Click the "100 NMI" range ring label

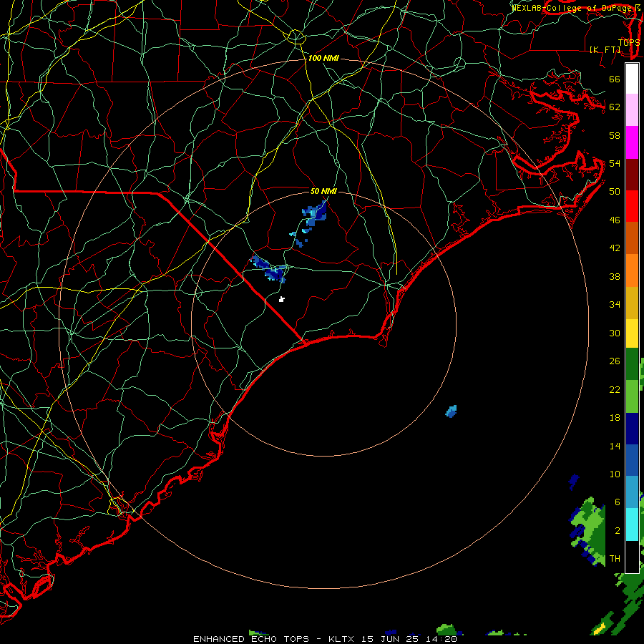pyautogui.click(x=323, y=59)
